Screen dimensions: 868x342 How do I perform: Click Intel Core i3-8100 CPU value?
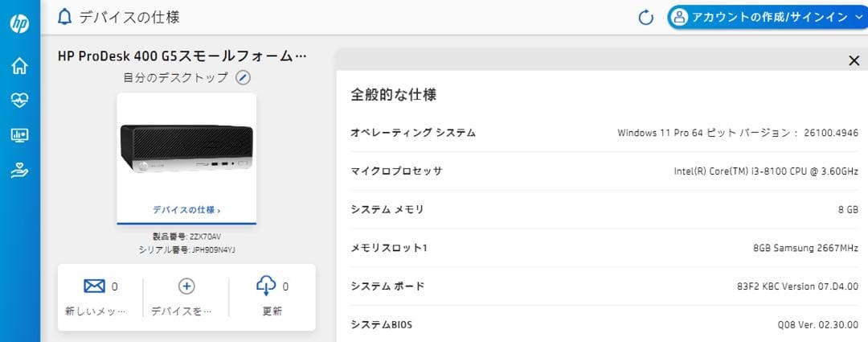pyautogui.click(x=766, y=171)
